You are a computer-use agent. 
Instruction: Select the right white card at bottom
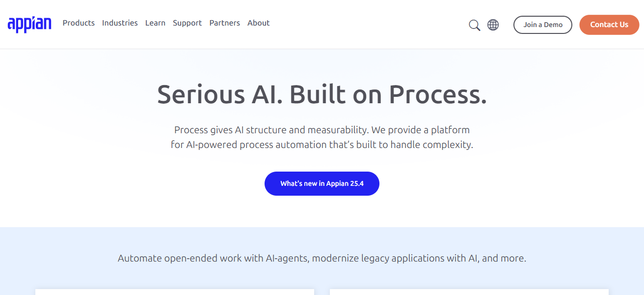[469, 292]
